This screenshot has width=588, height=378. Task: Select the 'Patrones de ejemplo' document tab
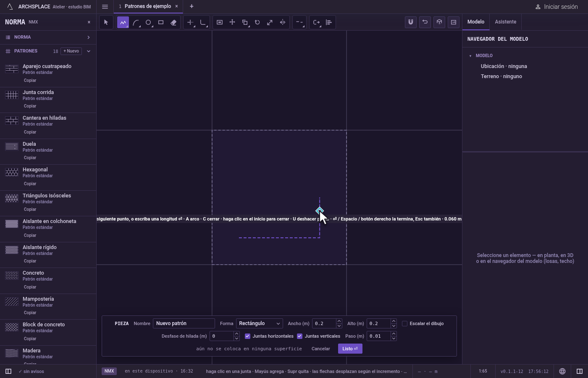point(147,6)
